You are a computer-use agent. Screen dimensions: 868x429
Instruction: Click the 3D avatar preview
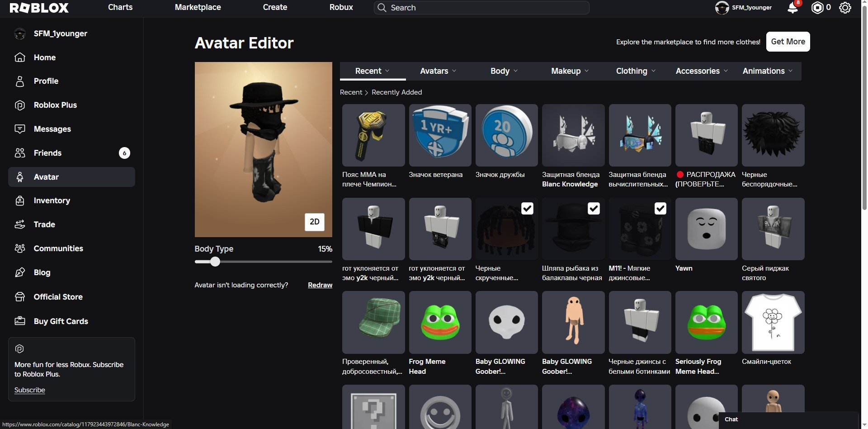pyautogui.click(x=263, y=149)
